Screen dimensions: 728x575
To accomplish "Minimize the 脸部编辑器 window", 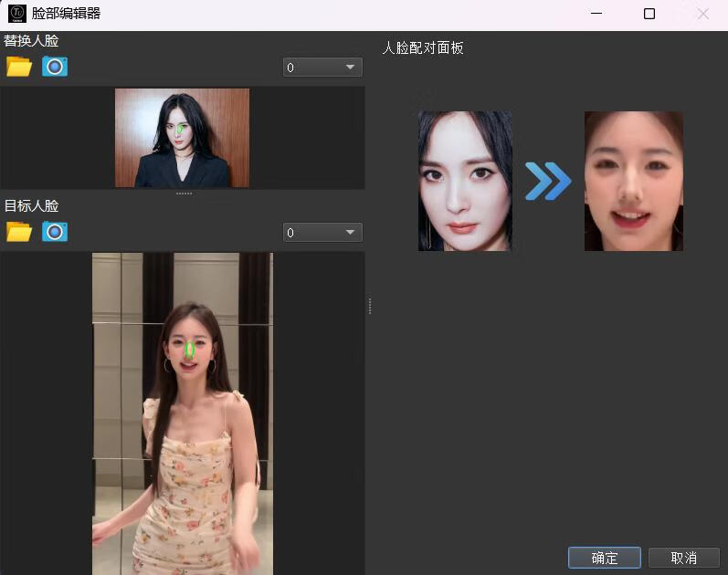I will 596,14.
